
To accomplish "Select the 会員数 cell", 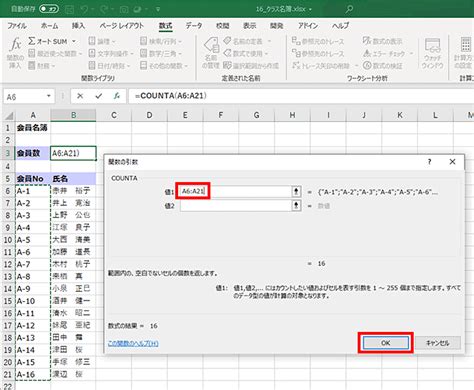I will 33,153.
